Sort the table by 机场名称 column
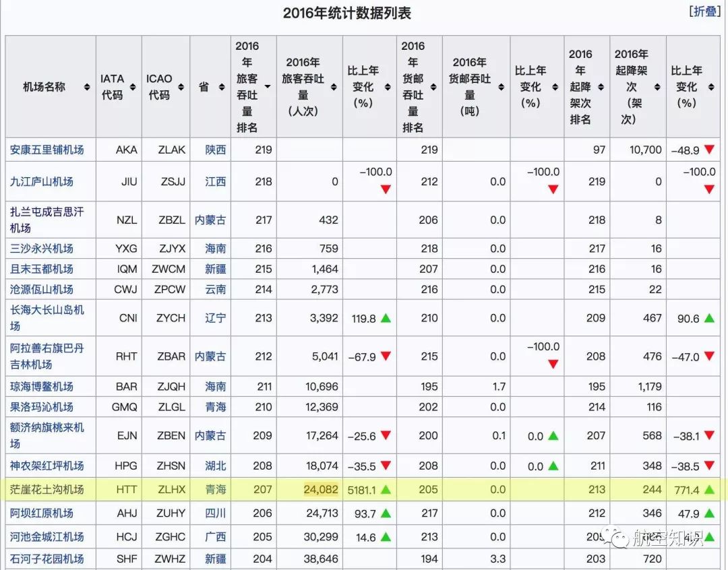Screen dimensions: 728x570 [x=88, y=88]
